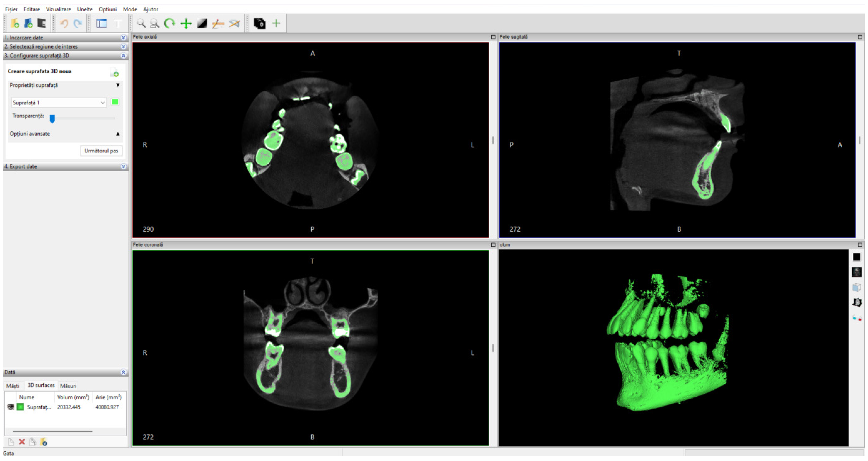Open the Unelte menu
The height and width of the screenshot is (461, 868).
[85, 9]
